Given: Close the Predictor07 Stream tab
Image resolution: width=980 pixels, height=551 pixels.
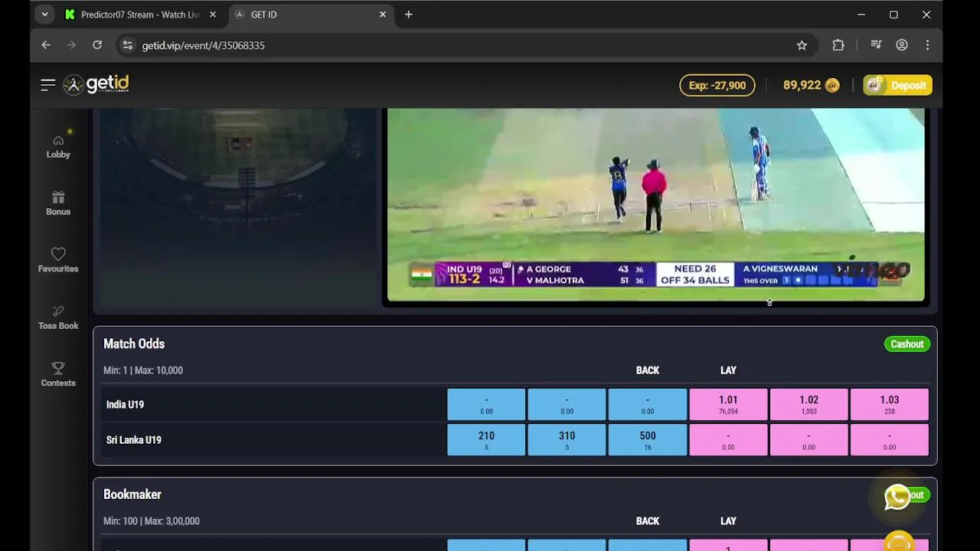Looking at the screenshot, I should (213, 15).
